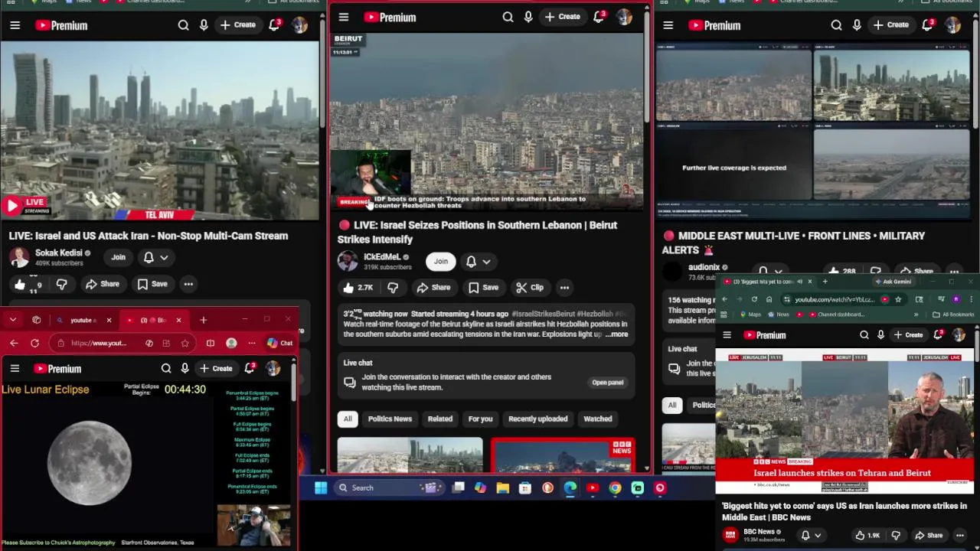
Task: Open notifications bell in the Sokak Kedisi window
Action: click(274, 25)
